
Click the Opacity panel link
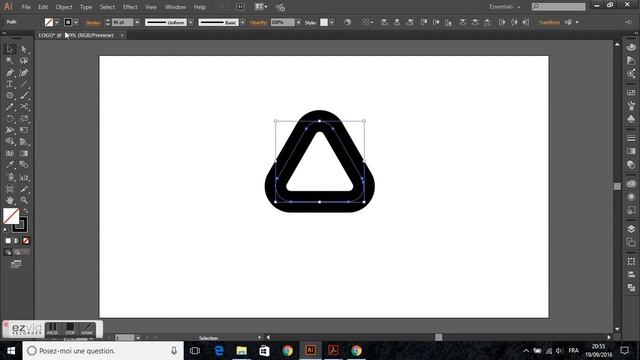pos(258,23)
